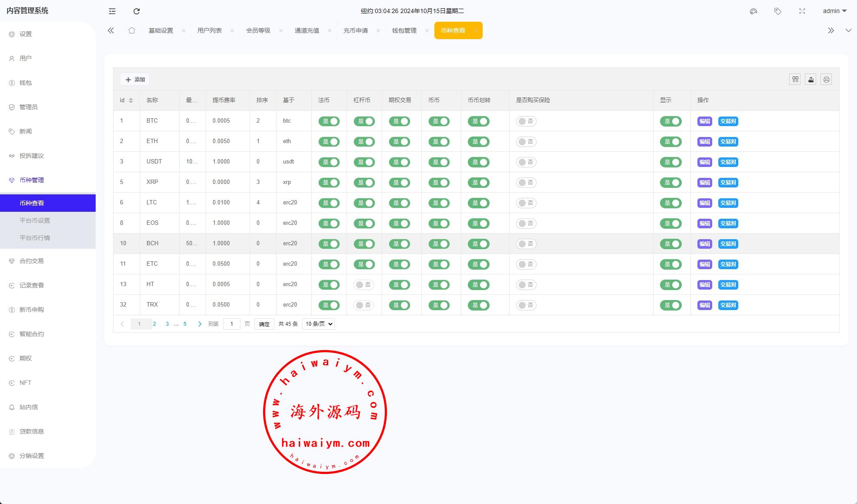Toggle 是否购买保险 switch for BTC row
Image resolution: width=857 pixels, height=504 pixels.
point(526,121)
